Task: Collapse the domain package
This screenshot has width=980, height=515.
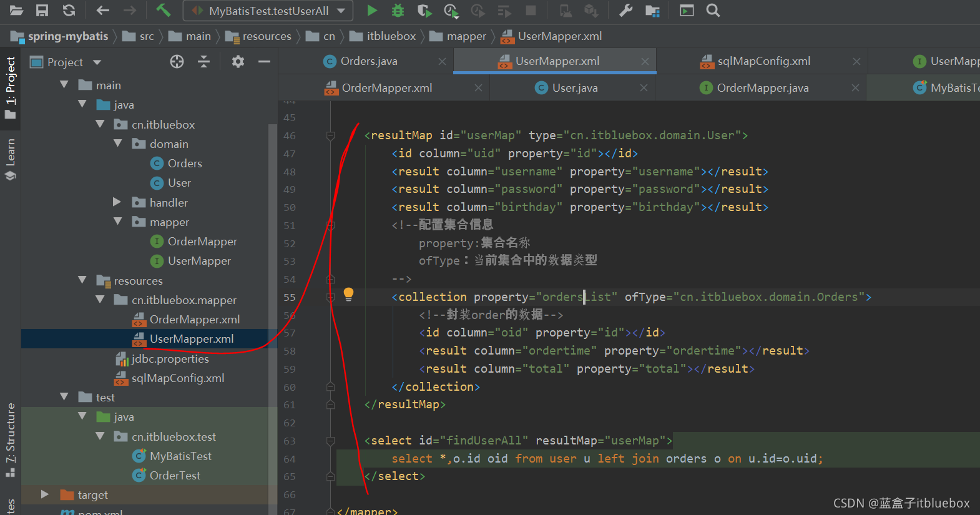Action: 117,144
